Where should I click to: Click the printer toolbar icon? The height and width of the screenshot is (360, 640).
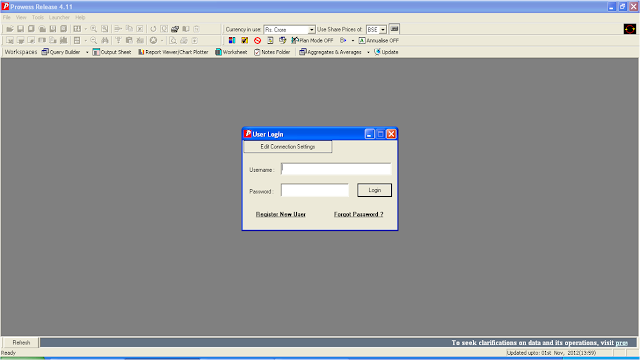coord(184,40)
